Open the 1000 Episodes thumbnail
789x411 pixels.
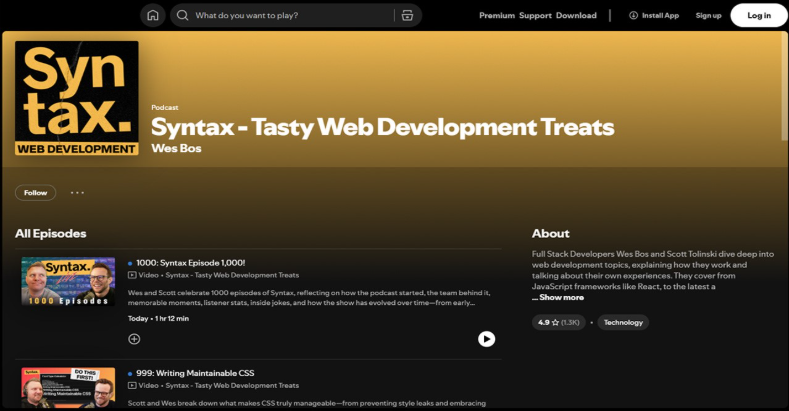tap(68, 281)
